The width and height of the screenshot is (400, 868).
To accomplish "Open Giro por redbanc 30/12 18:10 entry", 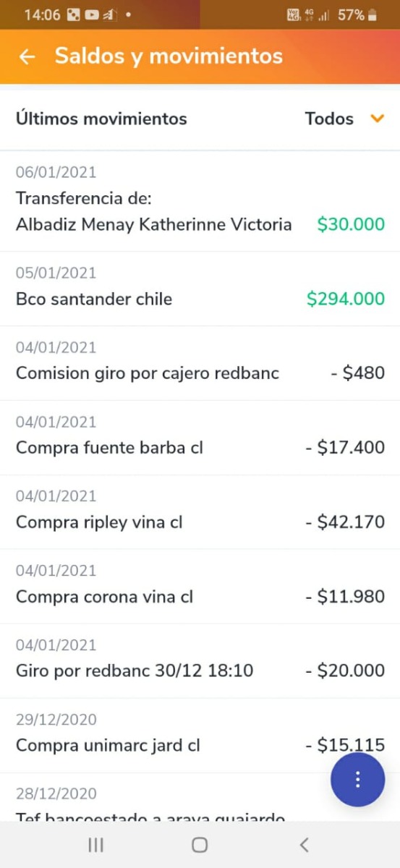I will coord(200,661).
